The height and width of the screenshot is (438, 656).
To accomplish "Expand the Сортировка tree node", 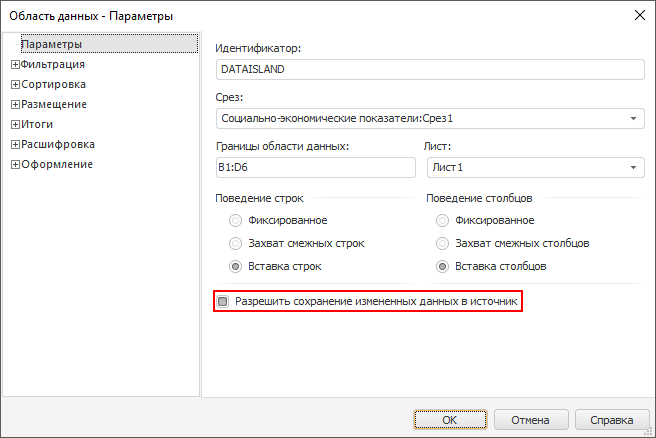I will [15, 85].
